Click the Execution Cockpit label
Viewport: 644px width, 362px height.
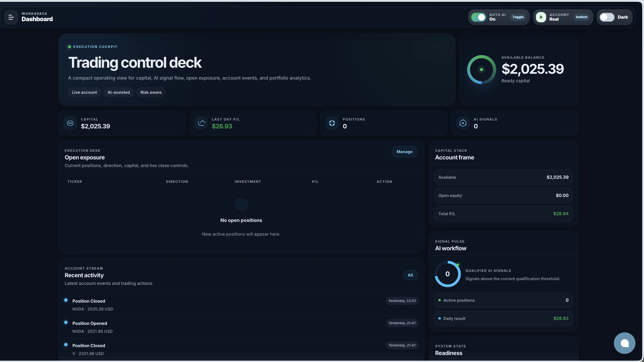click(95, 47)
